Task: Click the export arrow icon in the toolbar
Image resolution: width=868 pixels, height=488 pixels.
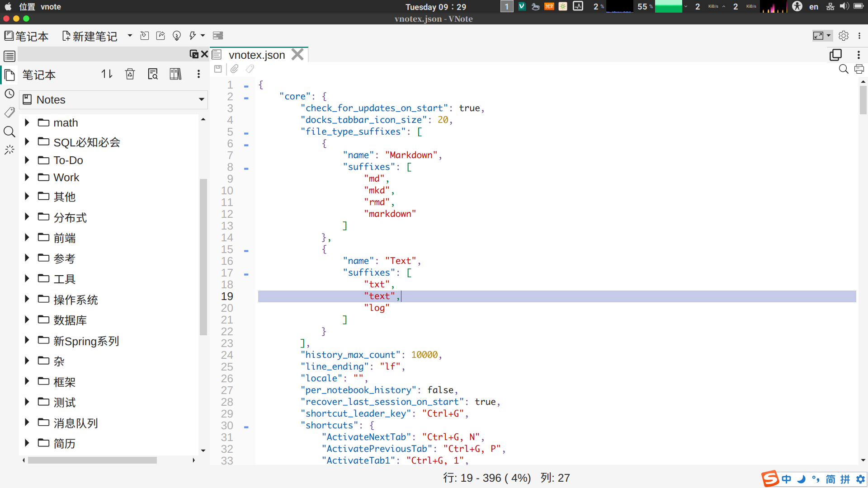Action: (x=160, y=36)
